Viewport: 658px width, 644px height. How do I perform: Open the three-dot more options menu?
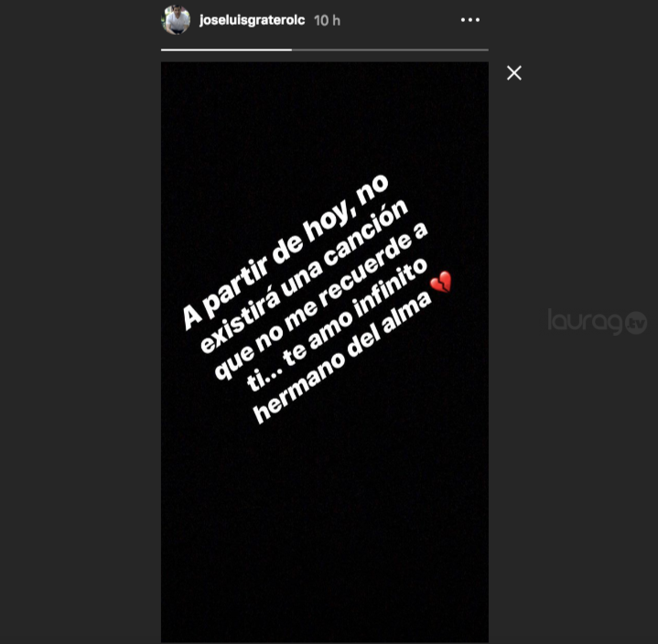[470, 20]
